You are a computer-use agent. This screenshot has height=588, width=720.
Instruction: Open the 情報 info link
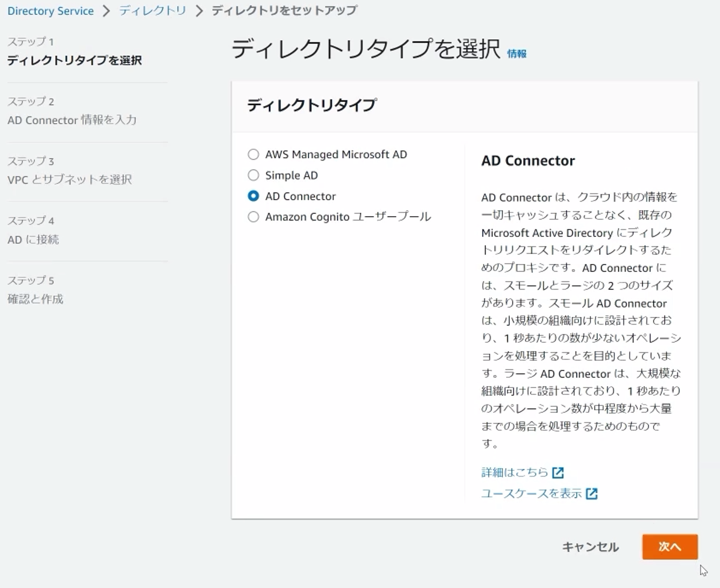coord(517,53)
